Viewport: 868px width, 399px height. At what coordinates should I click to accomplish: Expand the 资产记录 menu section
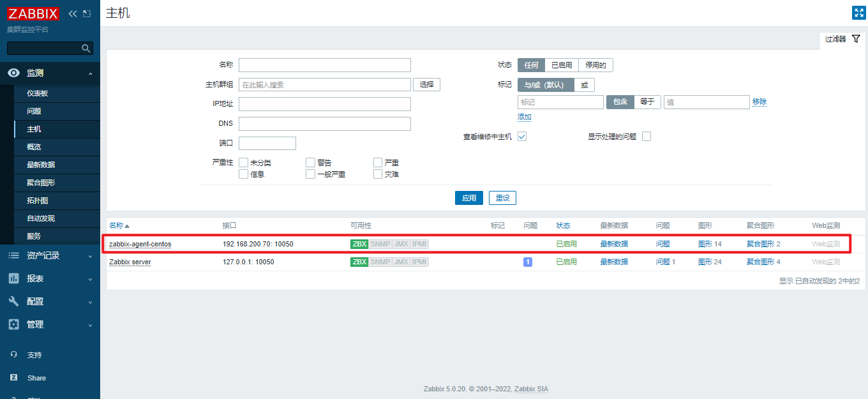(90, 257)
